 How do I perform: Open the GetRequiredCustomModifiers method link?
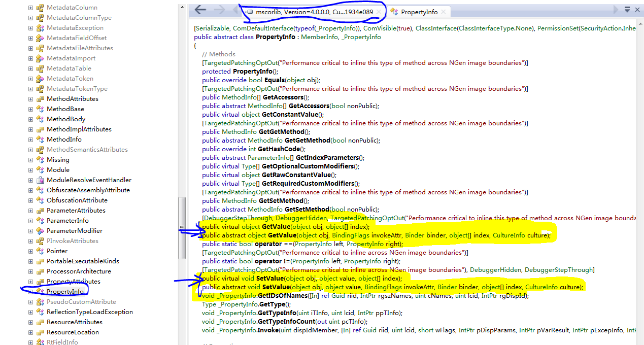click(308, 184)
